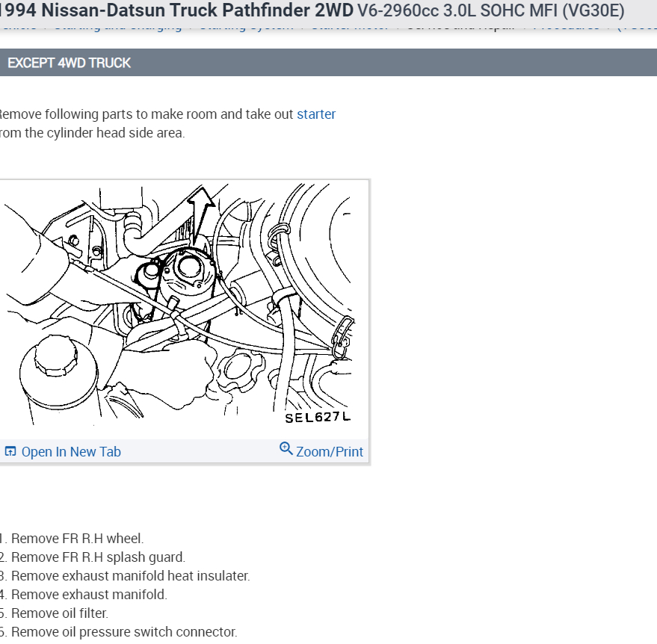
Task: Open the Starting and Charging breadcrumb
Action: pos(118,28)
